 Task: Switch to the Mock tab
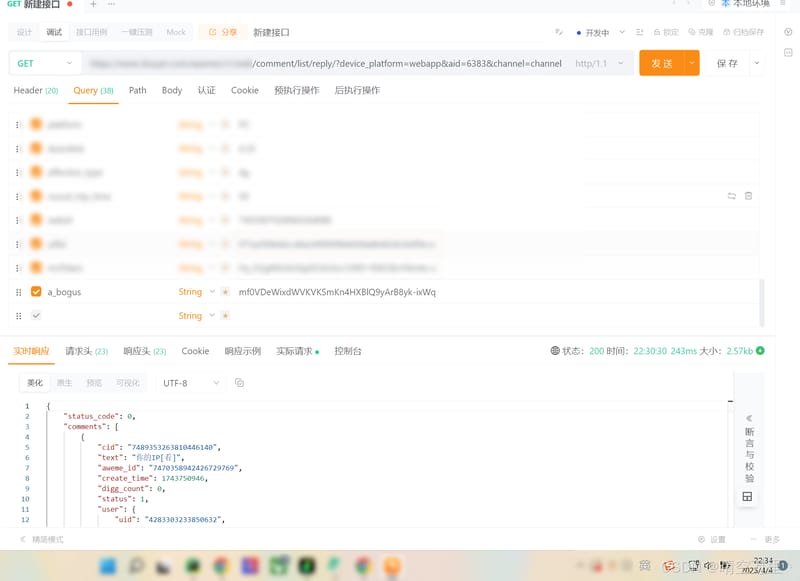coord(176,32)
